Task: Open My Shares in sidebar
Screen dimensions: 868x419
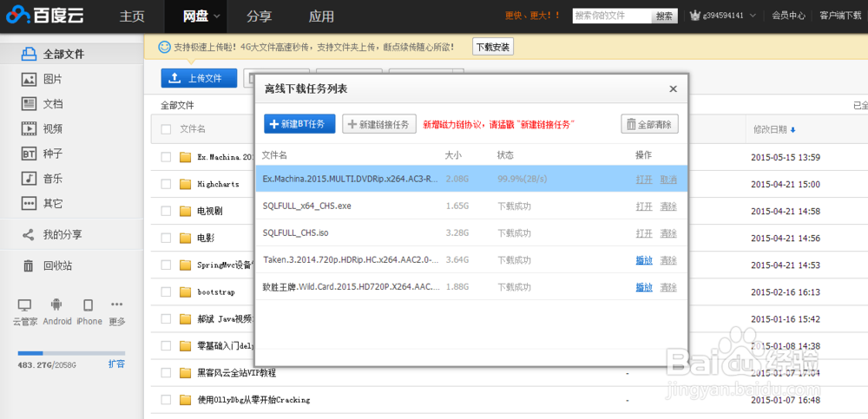Action: [x=52, y=235]
